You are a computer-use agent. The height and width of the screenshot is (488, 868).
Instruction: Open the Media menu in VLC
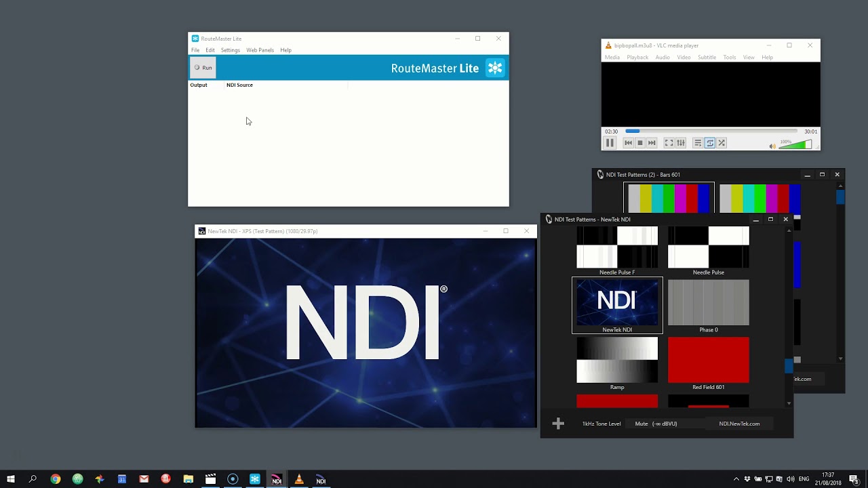(612, 58)
